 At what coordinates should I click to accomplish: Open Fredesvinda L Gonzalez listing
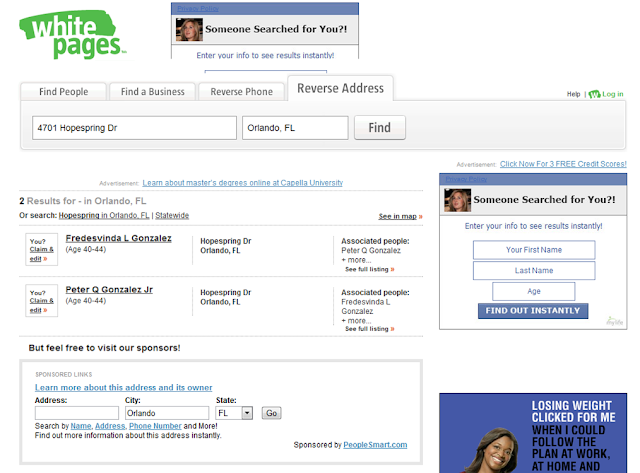118,238
